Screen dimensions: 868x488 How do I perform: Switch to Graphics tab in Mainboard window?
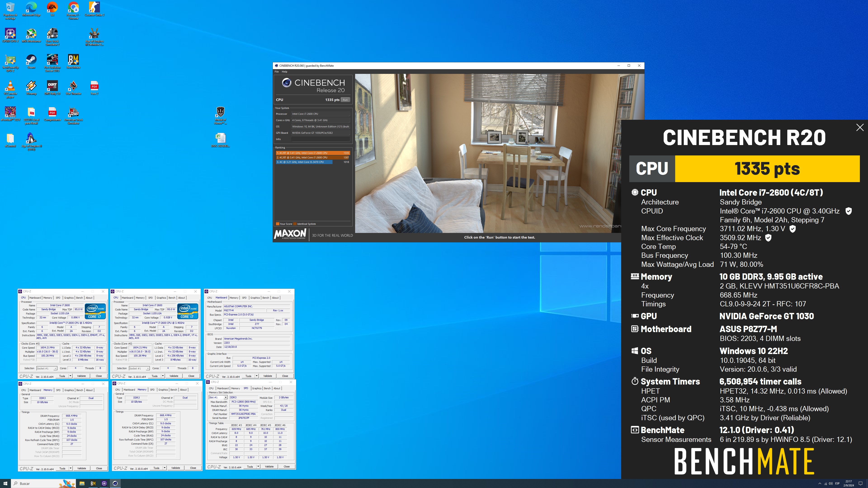pyautogui.click(x=255, y=298)
